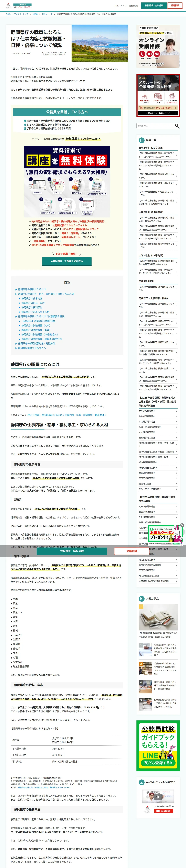
Task: Click the mail (メール) consultation icon
Action: [157, 54]
